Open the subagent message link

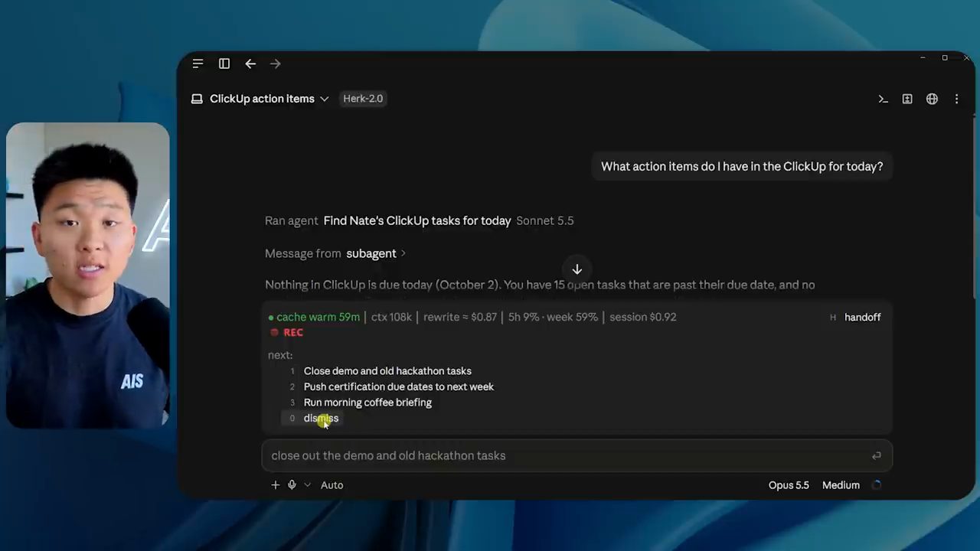point(371,253)
